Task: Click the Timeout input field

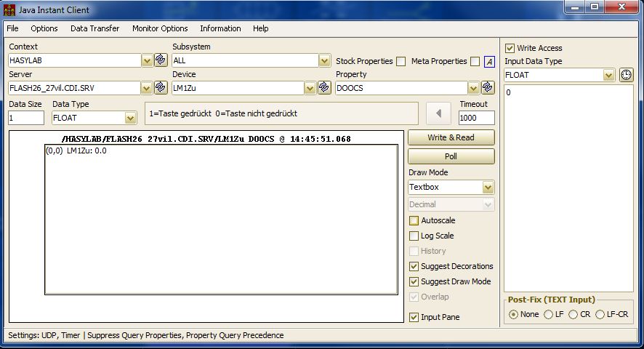Action: pyautogui.click(x=476, y=118)
